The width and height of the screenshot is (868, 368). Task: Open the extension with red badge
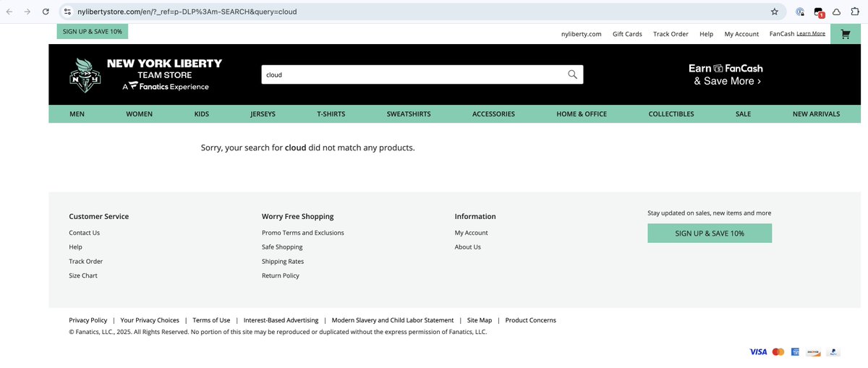818,12
